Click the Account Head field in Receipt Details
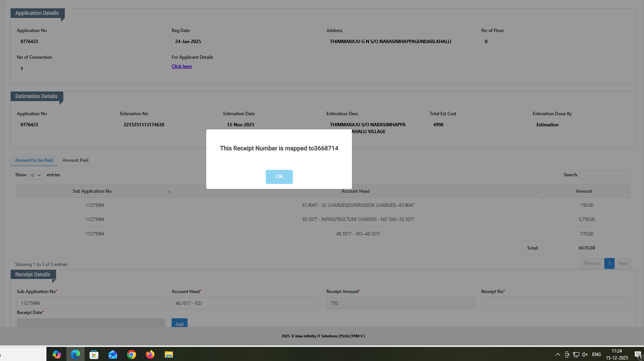This screenshot has width=644, height=361. point(246,303)
